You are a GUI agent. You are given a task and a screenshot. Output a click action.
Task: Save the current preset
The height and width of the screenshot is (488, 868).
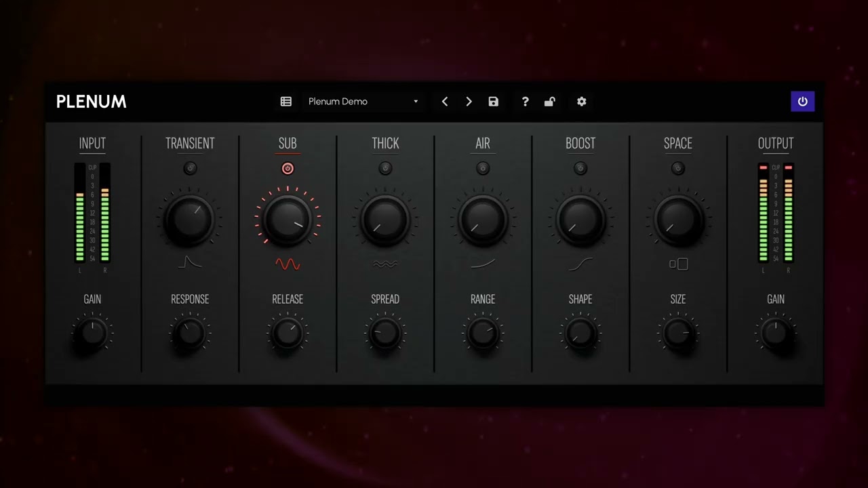coord(494,102)
